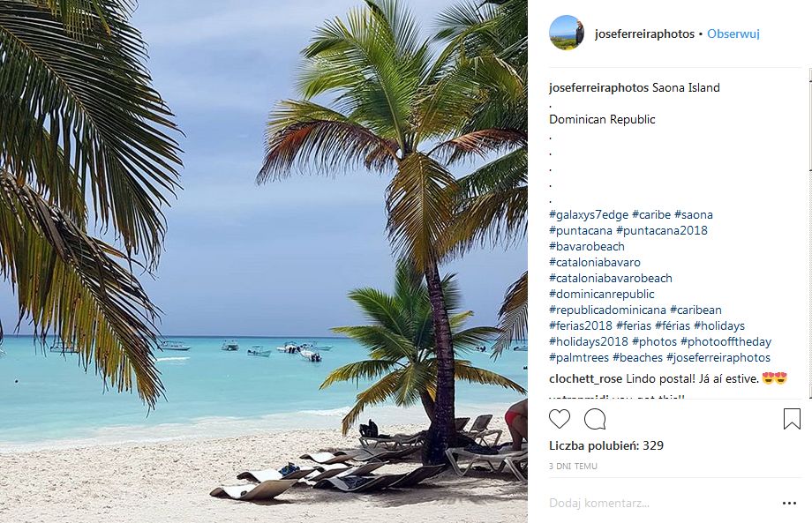Open commenter clochett_rose's profile
812x523 pixels.
[585, 378]
